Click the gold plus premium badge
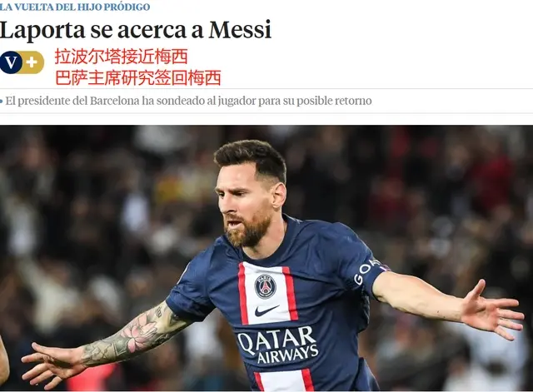The height and width of the screenshot is (392, 533). click(32, 62)
